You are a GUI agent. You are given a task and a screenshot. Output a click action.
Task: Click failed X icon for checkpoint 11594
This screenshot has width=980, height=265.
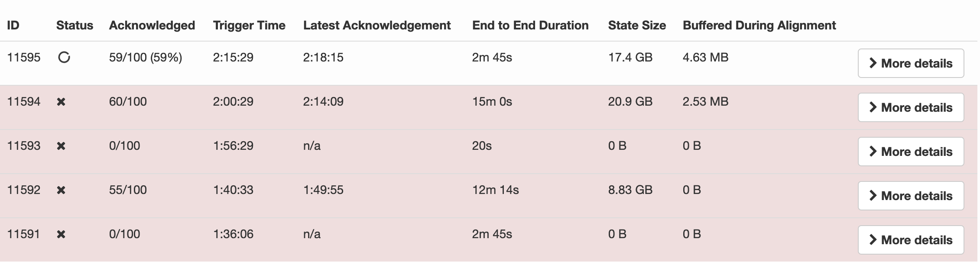click(61, 102)
